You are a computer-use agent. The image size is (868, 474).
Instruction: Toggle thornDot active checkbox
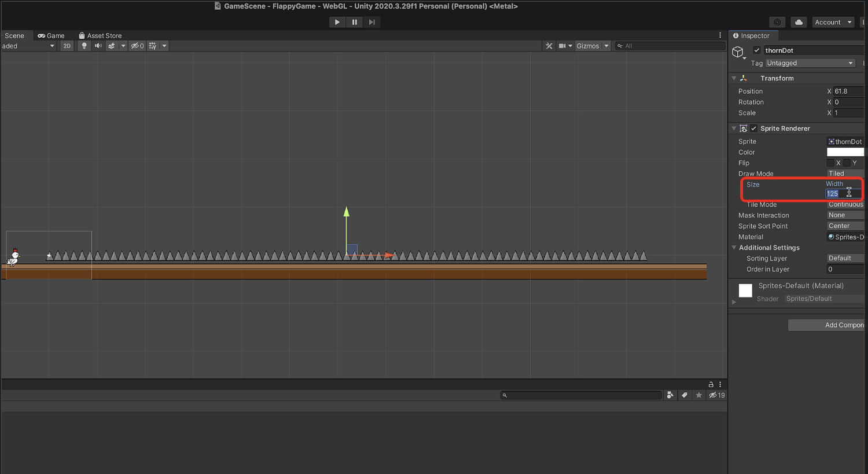tap(757, 50)
